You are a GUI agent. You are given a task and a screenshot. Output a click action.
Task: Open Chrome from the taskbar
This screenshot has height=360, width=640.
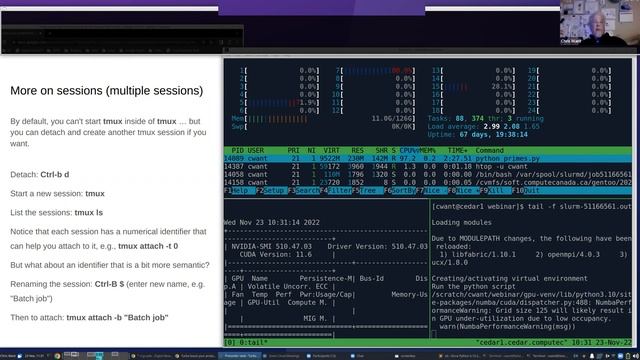[57, 356]
